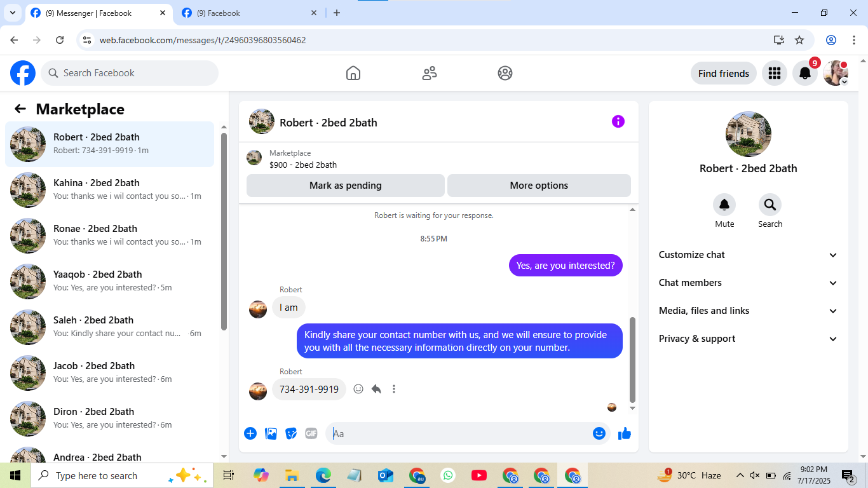Open the Windows notification center icon
The width and height of the screenshot is (868, 488).
coord(848,475)
